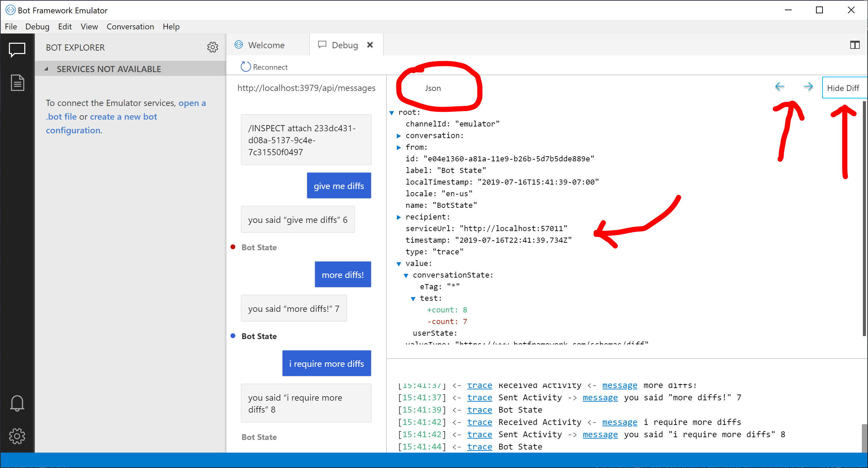The image size is (868, 468).
Task: Expand the conversation node
Action: click(x=399, y=136)
